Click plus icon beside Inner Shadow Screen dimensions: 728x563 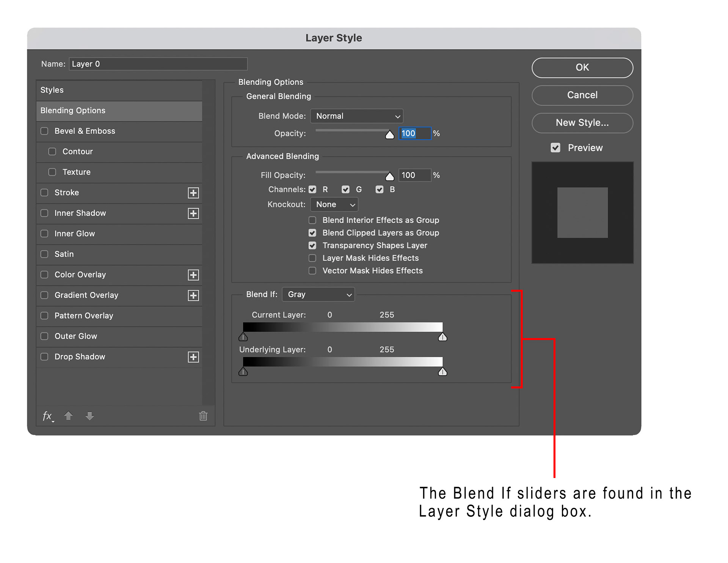tap(193, 213)
